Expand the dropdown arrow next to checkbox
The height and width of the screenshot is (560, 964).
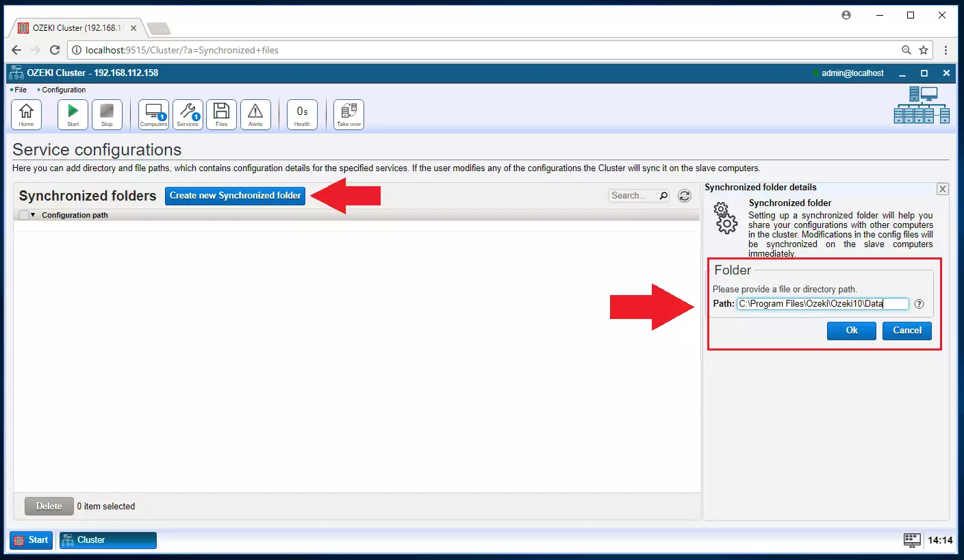click(33, 215)
